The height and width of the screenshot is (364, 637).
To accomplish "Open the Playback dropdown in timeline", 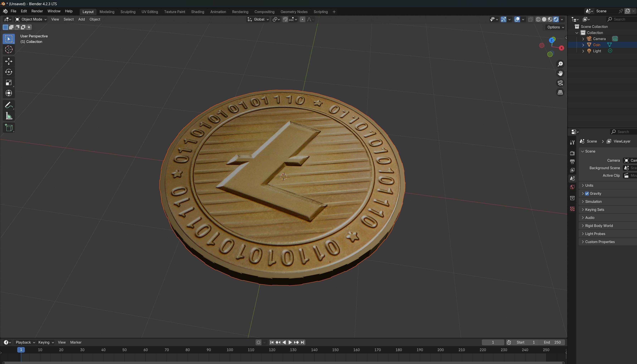I will pos(25,342).
